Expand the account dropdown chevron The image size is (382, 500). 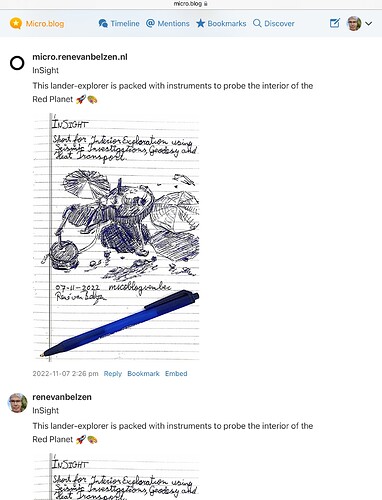[368, 24]
